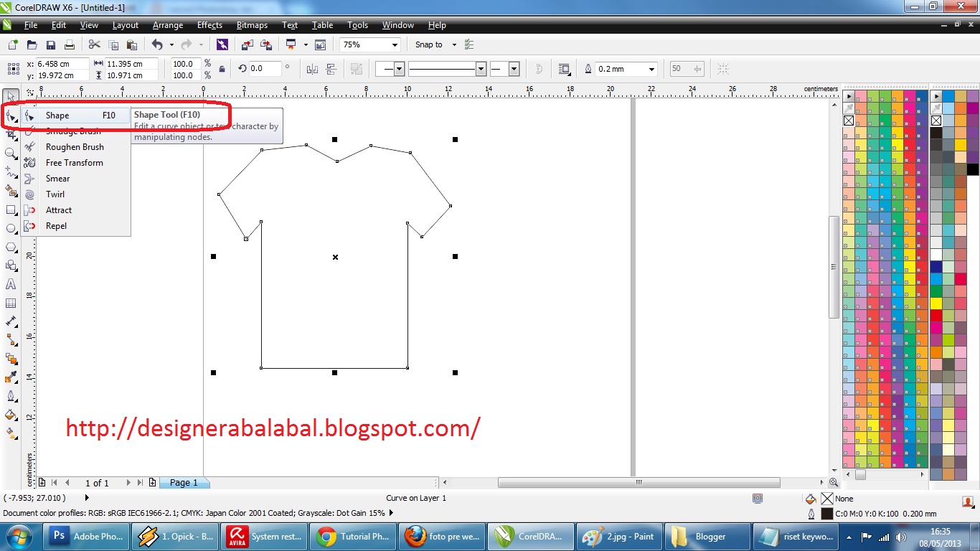This screenshot has width=980, height=551.
Task: Select the Connector tool in the toolbox
Action: [11, 340]
